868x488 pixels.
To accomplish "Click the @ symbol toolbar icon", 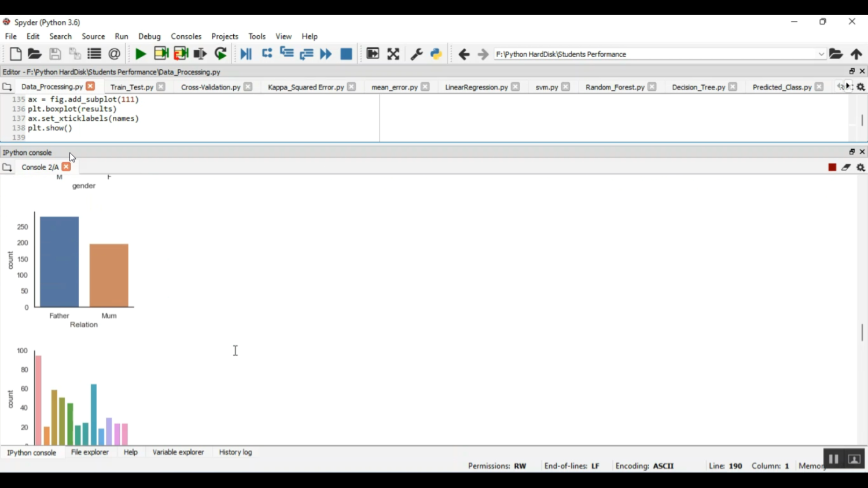I will click(x=115, y=54).
